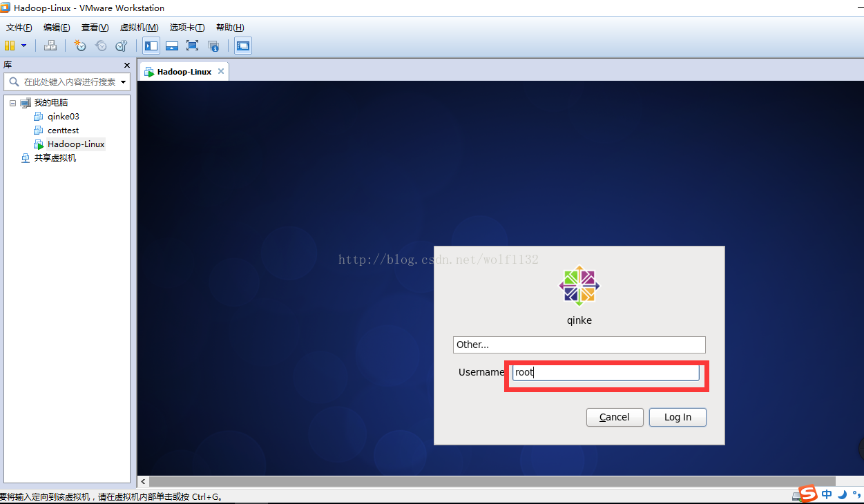Click the Log In button
This screenshot has height=504, width=864.
tap(678, 417)
